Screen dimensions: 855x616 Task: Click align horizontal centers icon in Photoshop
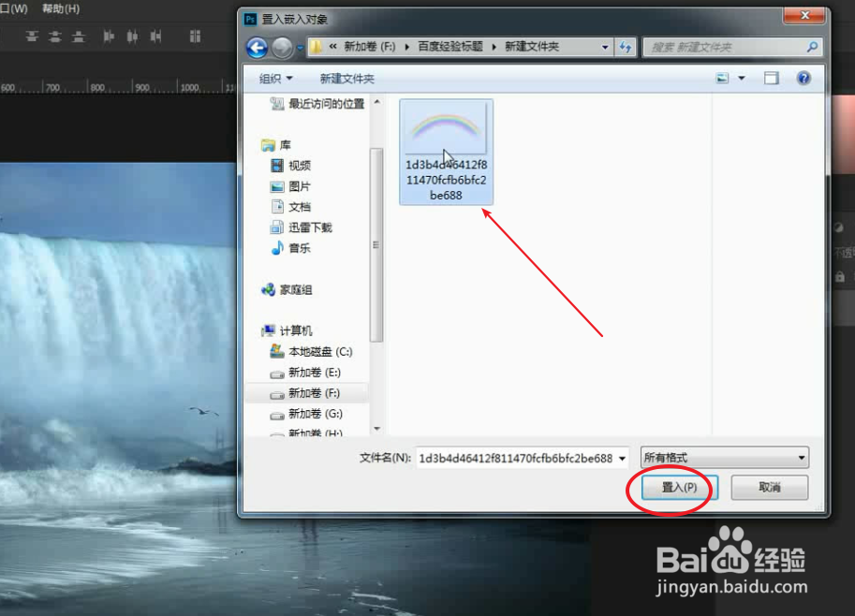click(132, 37)
